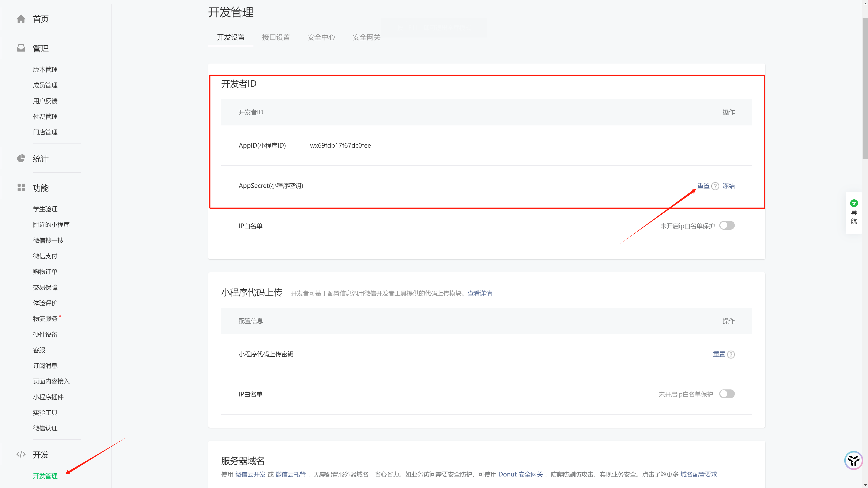
Task: Open the 域名配置要求 link
Action: click(x=698, y=474)
